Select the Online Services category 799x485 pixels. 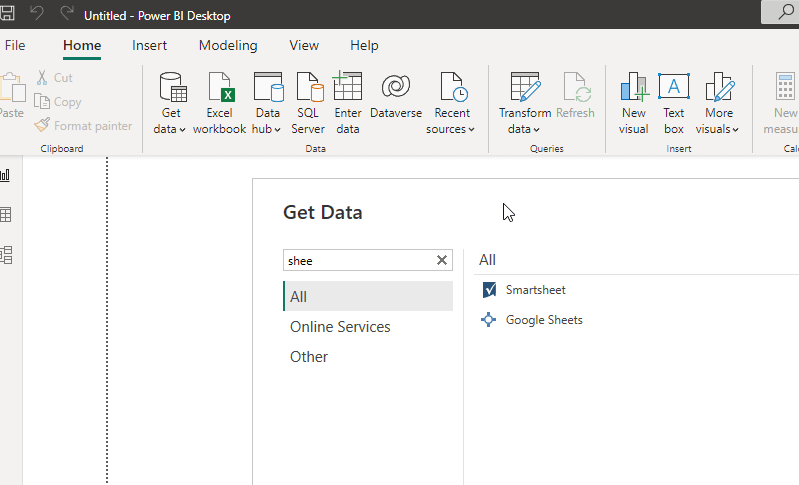click(x=340, y=327)
